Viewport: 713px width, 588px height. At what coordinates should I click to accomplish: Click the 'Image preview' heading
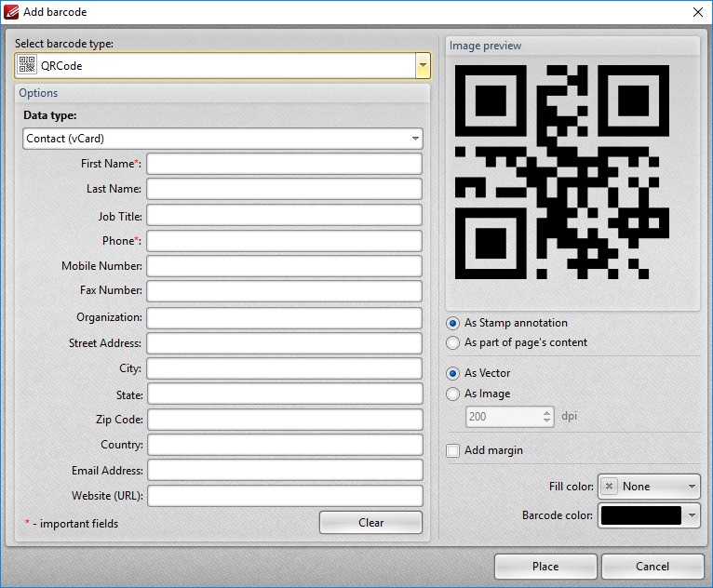click(x=485, y=46)
